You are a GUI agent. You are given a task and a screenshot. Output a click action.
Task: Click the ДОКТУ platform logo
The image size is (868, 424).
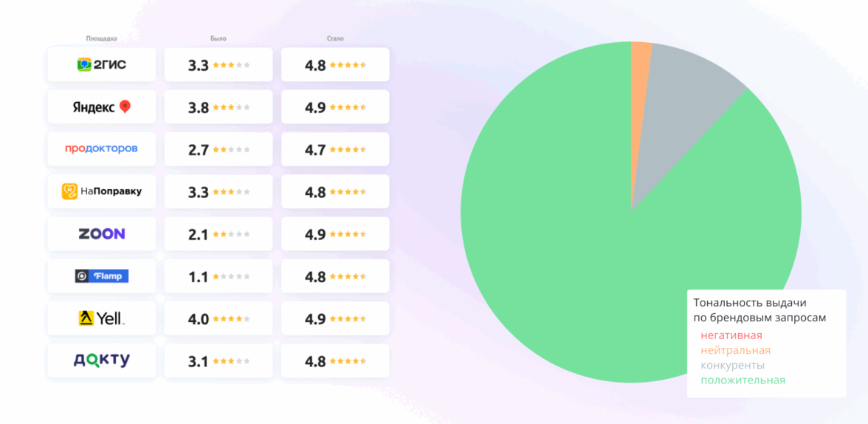point(102,360)
